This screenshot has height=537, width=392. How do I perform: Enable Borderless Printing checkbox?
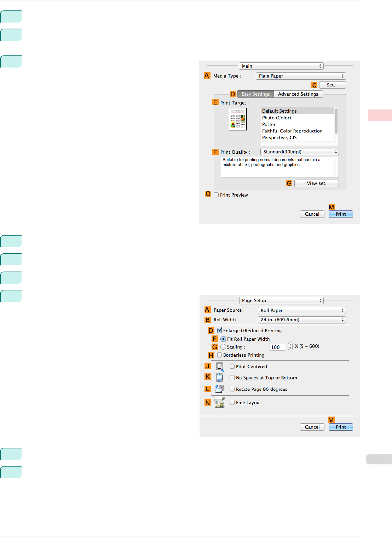click(220, 355)
